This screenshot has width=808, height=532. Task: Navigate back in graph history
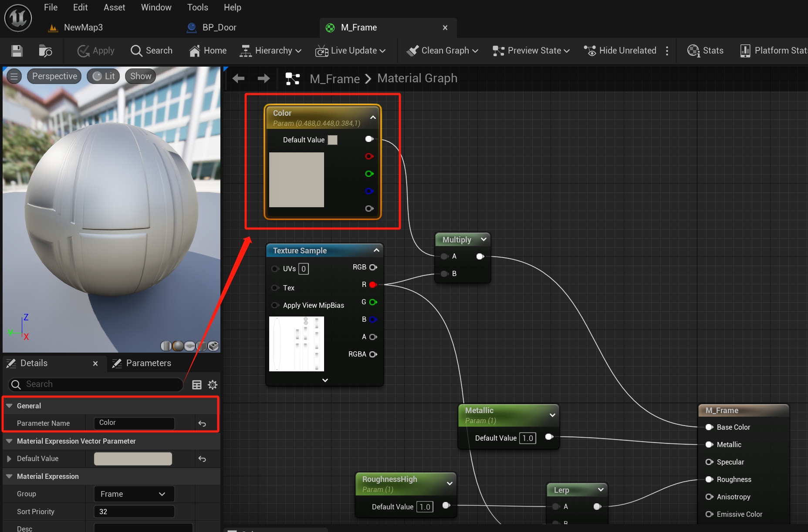[x=238, y=78]
